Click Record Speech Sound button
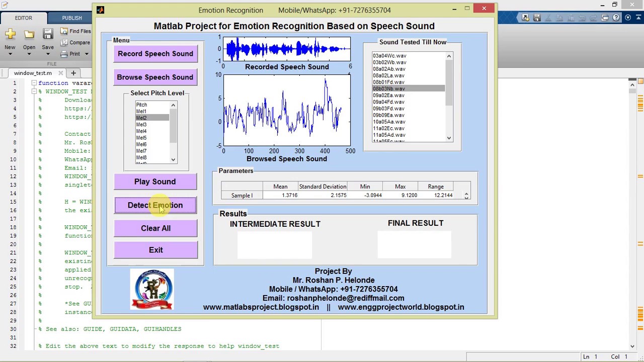 click(155, 54)
